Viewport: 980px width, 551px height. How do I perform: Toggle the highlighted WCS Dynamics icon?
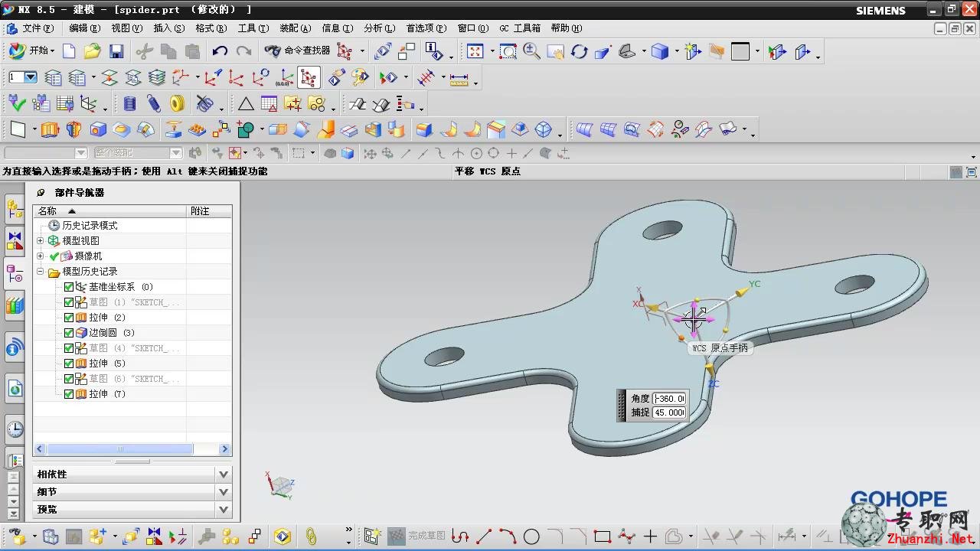[309, 78]
